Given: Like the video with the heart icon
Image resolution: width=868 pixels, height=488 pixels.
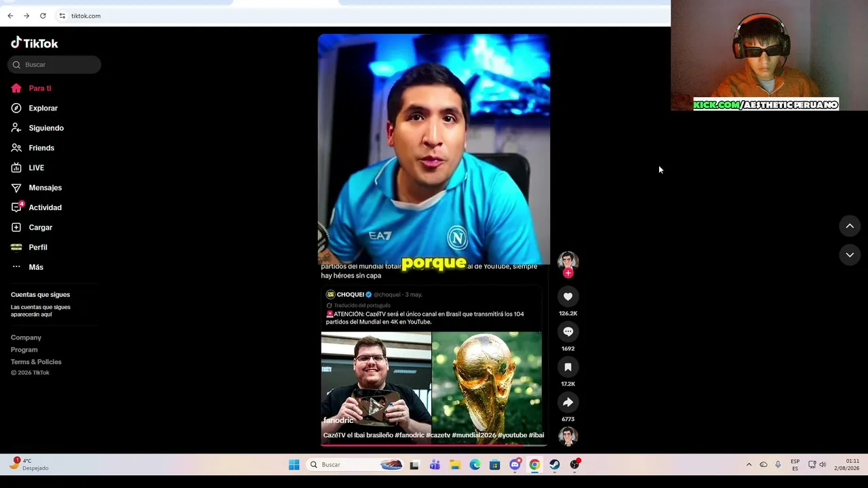Looking at the screenshot, I should [x=568, y=296].
